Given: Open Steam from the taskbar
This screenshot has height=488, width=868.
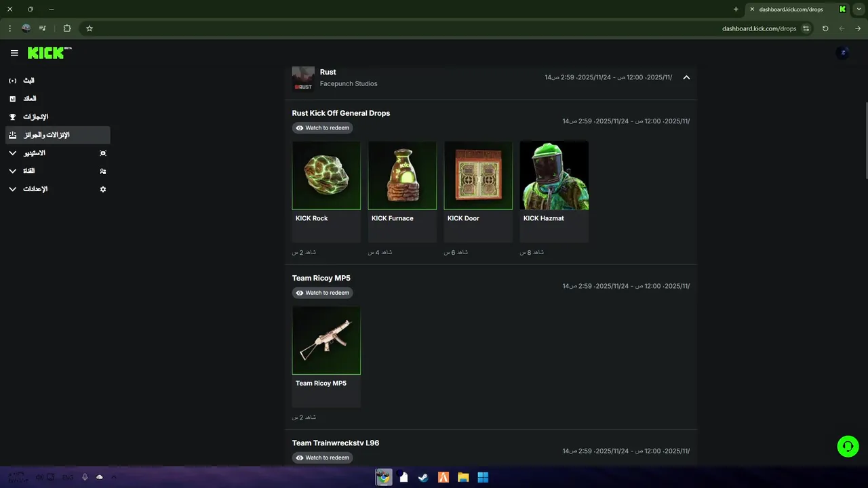Looking at the screenshot, I should pos(423,477).
